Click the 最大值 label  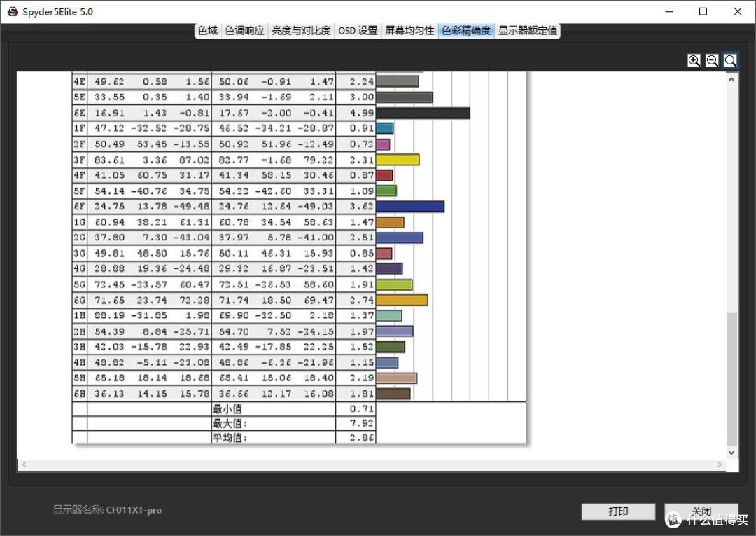point(230,424)
